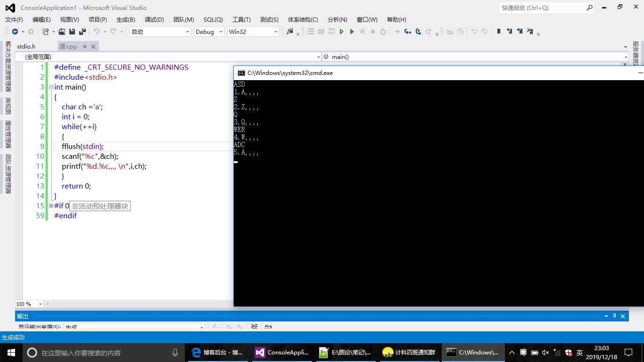The image size is (644, 362).
Task: Open the Win32 platform dropdown
Action: (276, 32)
